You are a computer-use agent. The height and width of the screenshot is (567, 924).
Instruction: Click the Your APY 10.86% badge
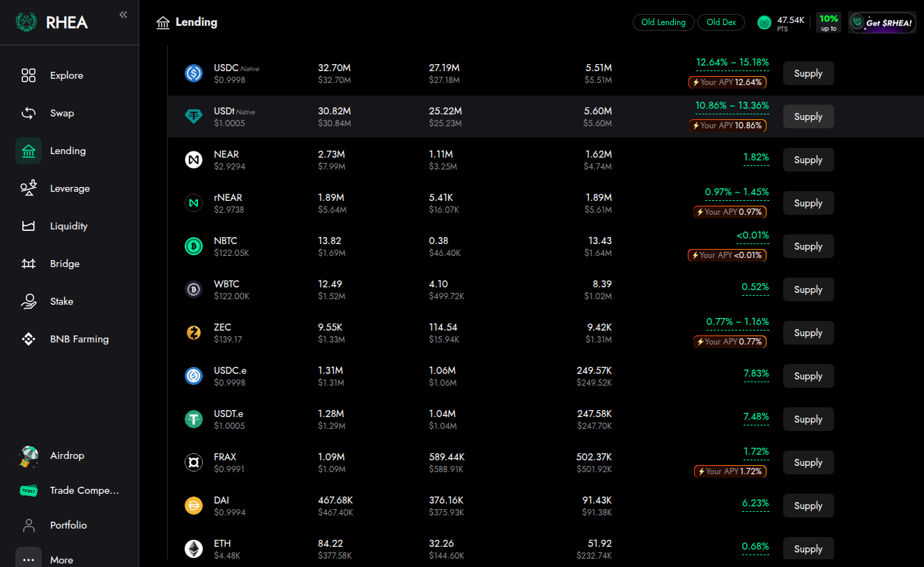pos(727,126)
